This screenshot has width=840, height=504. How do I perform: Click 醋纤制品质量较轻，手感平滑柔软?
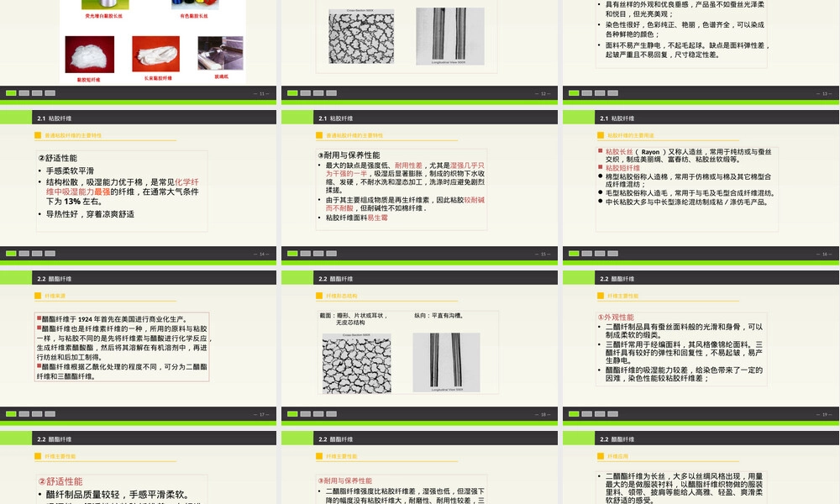coord(117,495)
